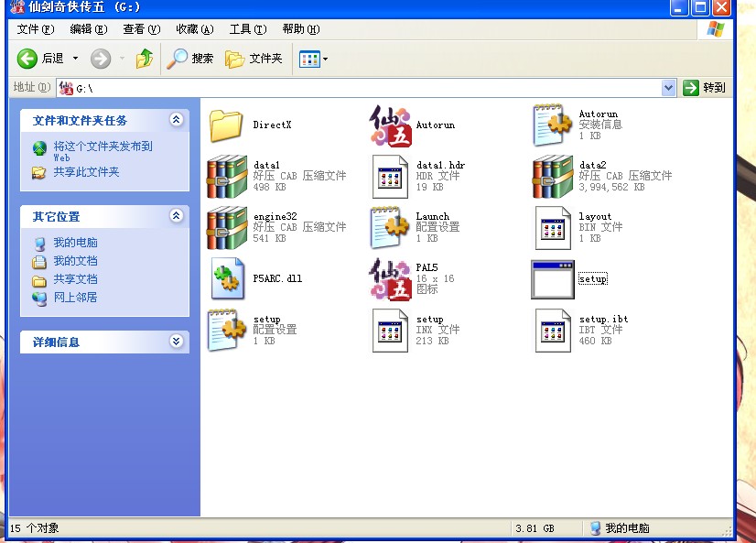
Task: Open the Forward history dropdown arrow
Action: click(x=122, y=59)
